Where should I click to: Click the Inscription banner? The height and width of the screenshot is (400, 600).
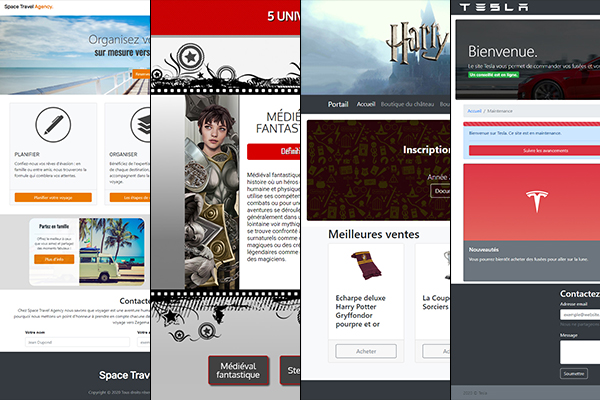(378, 170)
